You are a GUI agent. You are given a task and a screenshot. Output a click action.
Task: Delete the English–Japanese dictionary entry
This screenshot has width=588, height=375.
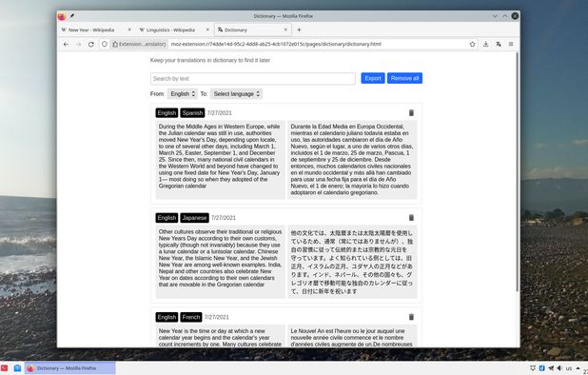point(411,218)
